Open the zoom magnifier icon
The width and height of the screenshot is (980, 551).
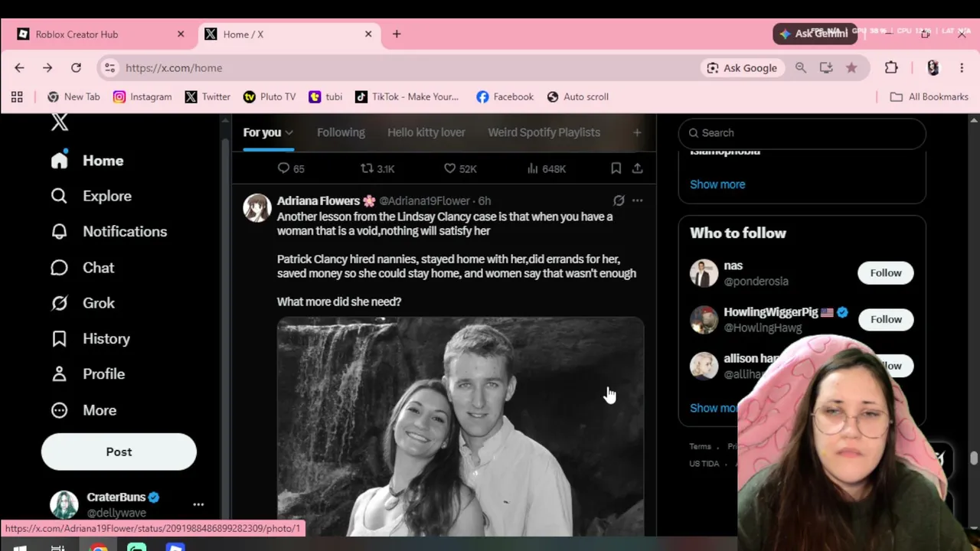click(801, 68)
